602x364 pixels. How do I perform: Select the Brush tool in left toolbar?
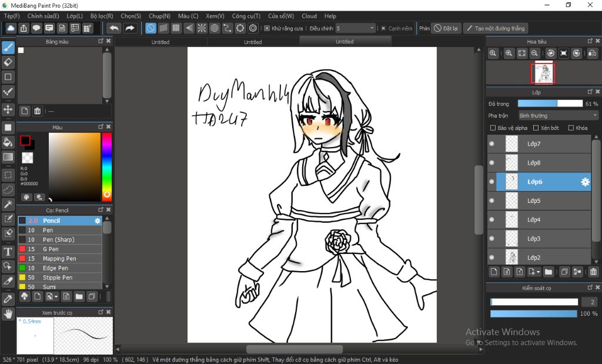(x=8, y=48)
